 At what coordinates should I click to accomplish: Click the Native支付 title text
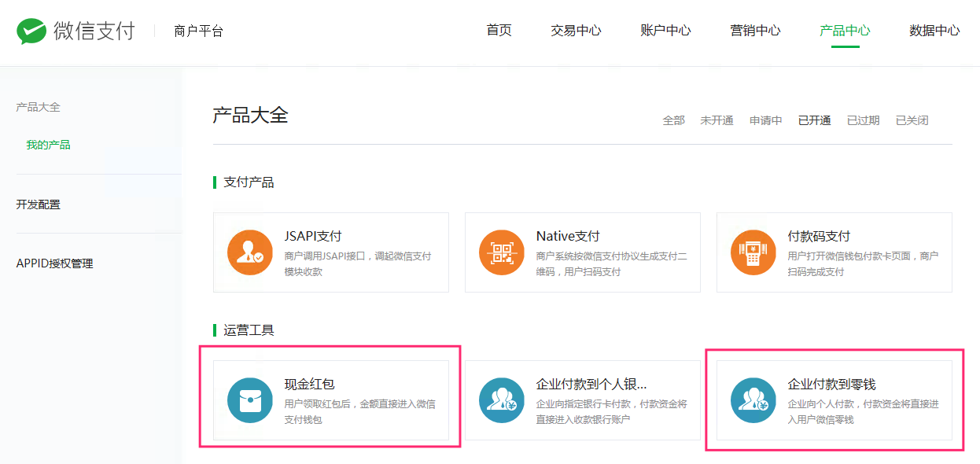point(568,236)
